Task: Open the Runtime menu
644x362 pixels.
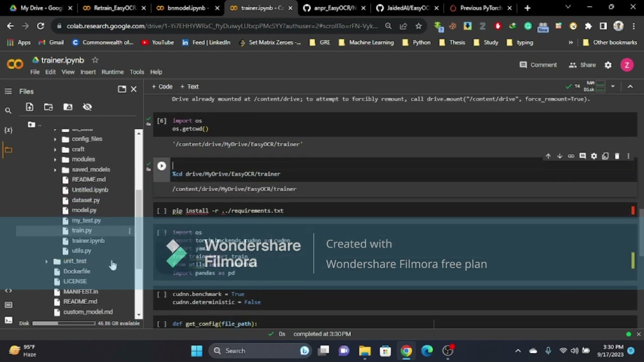Action: click(x=112, y=72)
